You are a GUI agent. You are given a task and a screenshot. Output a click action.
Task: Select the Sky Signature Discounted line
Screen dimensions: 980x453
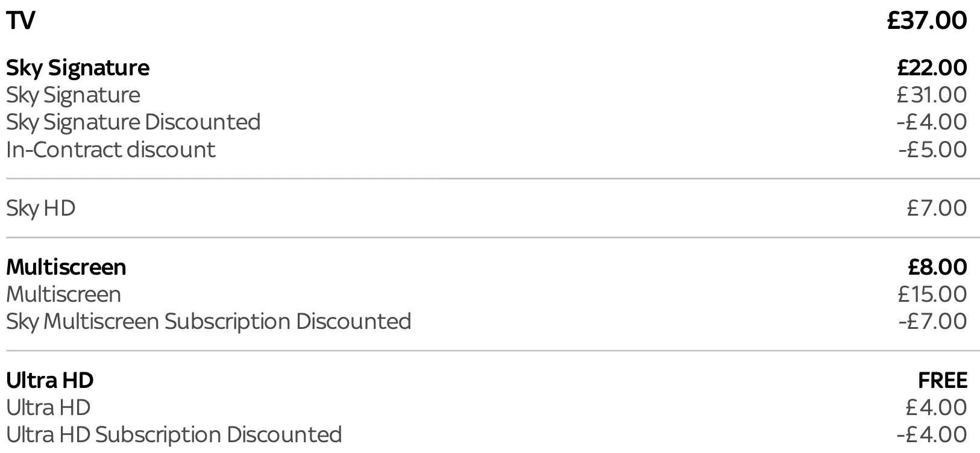(133, 122)
